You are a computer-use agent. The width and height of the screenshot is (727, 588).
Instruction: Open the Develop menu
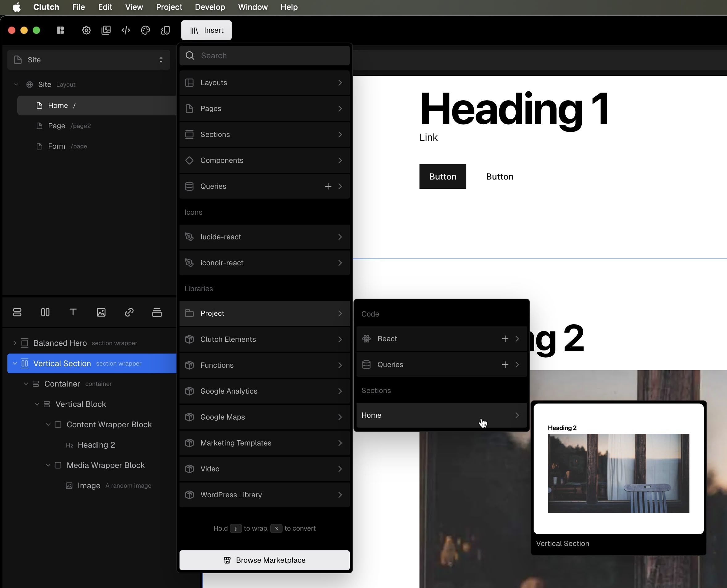coord(210,7)
